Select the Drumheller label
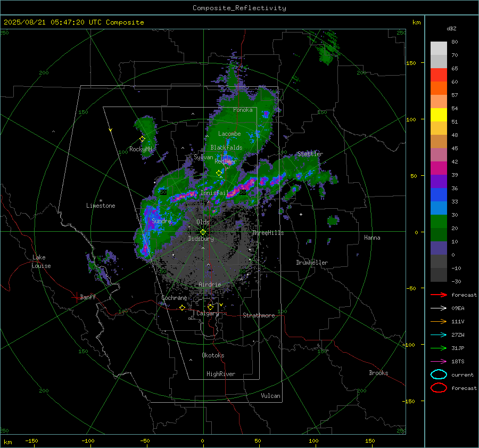Screen dimensions: 479x448 (x=312, y=263)
